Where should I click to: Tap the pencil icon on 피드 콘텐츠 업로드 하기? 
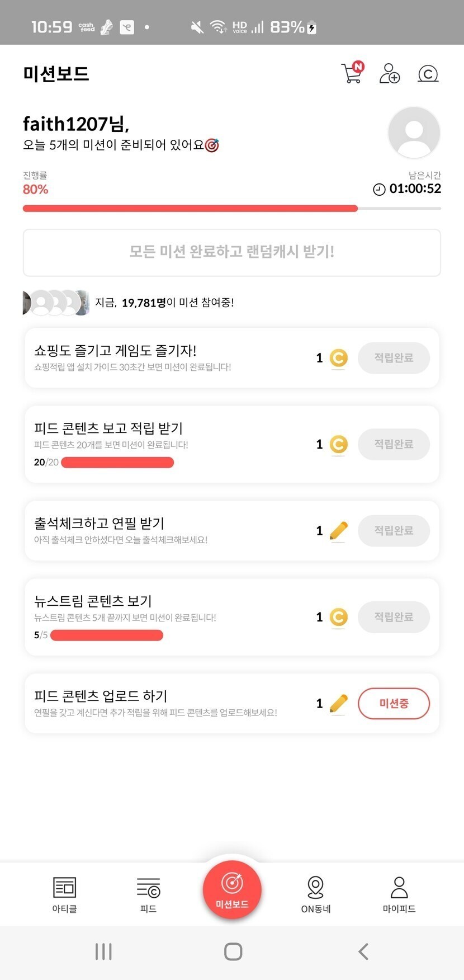pos(338,703)
